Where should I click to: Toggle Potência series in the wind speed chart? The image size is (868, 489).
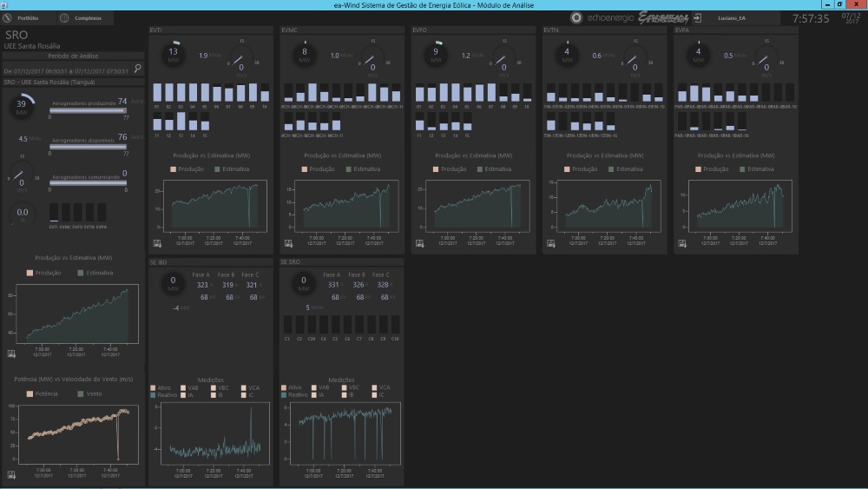click(x=42, y=393)
